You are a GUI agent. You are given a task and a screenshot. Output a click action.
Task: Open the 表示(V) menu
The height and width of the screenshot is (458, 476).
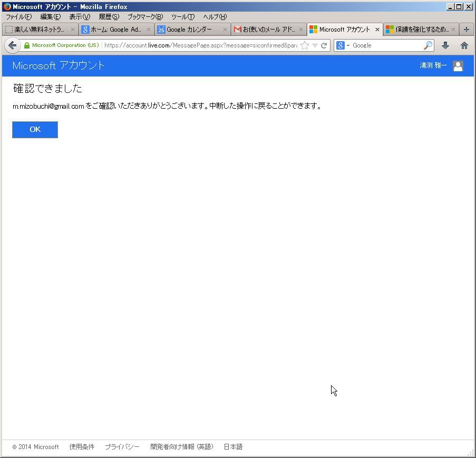[80, 17]
